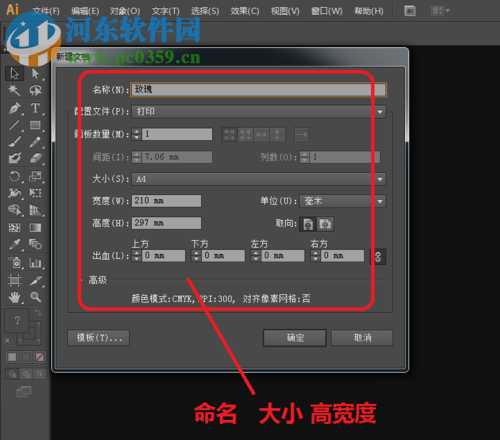
Task: Select the Artboard tool
Action: point(14,280)
